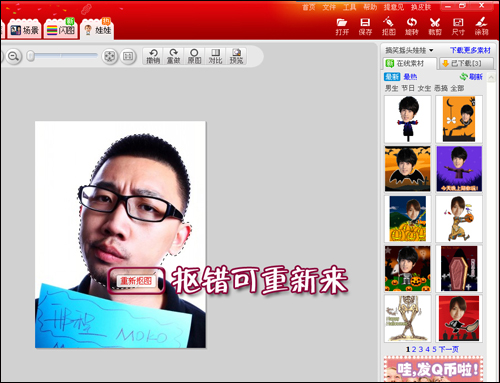Click the fit-to-window arrows icon
The image size is (500, 383).
click(x=110, y=56)
